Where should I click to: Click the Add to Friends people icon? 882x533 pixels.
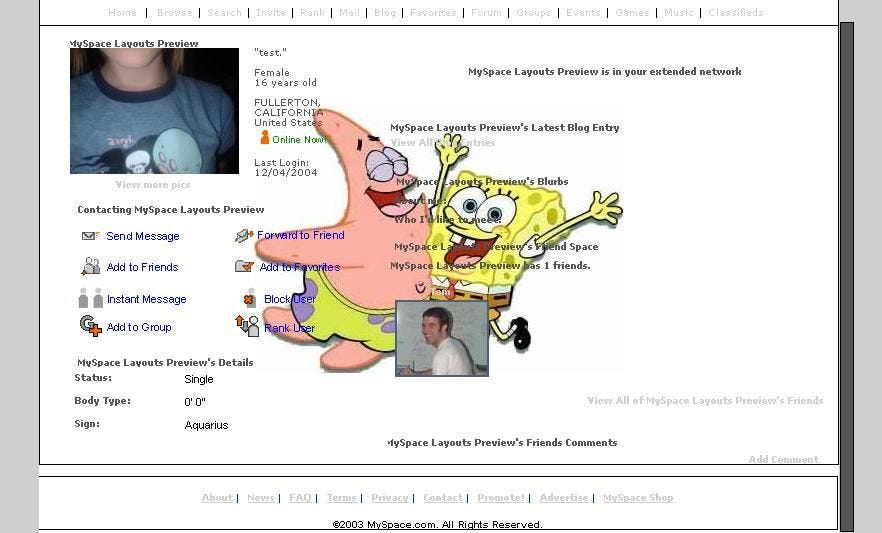coord(91,266)
